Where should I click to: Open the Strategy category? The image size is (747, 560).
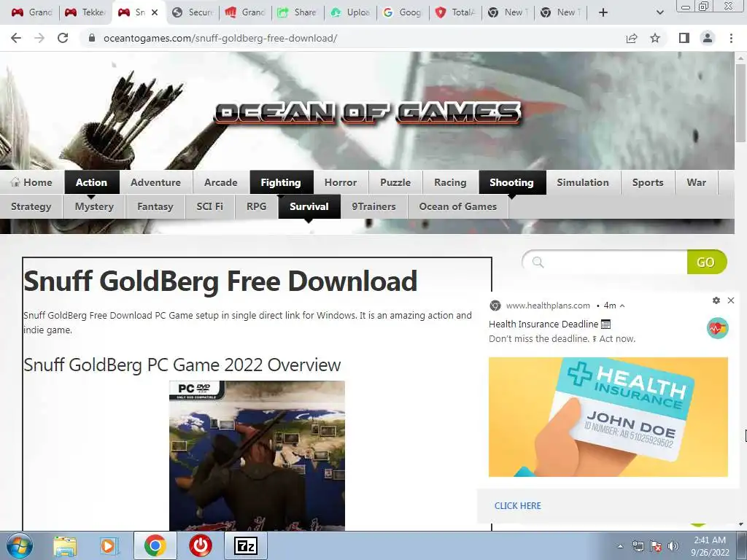[31, 206]
